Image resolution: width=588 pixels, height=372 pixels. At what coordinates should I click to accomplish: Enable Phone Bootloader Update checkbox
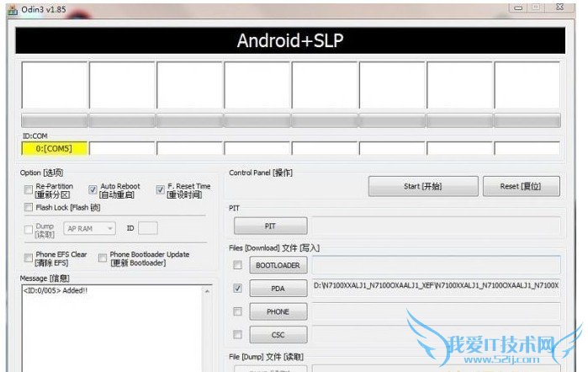(103, 258)
